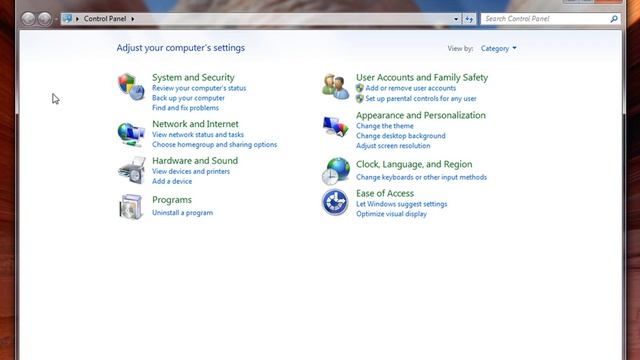This screenshot has width=640, height=360.
Task: Open the View by Category dropdown
Action: pos(498,49)
